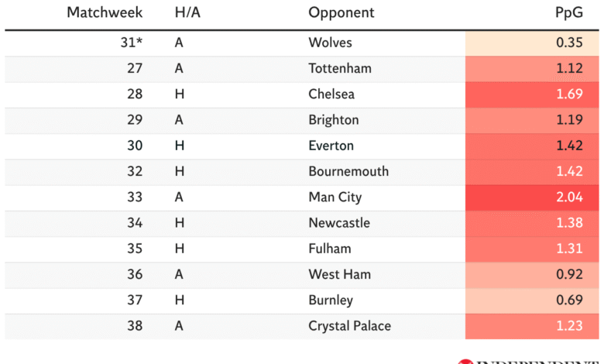604x364 pixels.
Task: Click the matchweek 38 number
Action: coord(136,326)
